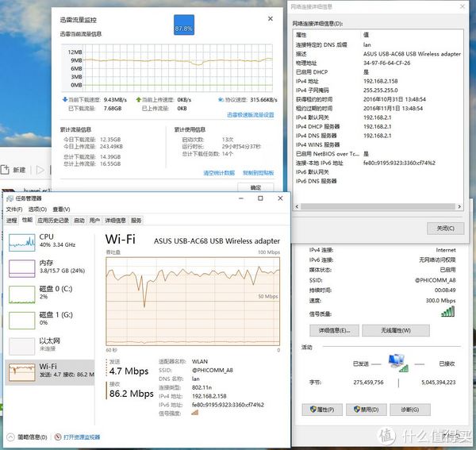Select 磁盘 0 (C:) performance item
Screen dimensions: 476x450
pyautogui.click(x=50, y=294)
